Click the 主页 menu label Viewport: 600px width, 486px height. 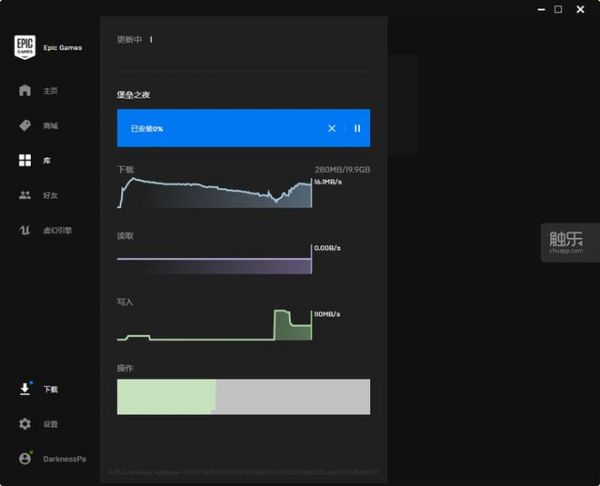[x=50, y=91]
